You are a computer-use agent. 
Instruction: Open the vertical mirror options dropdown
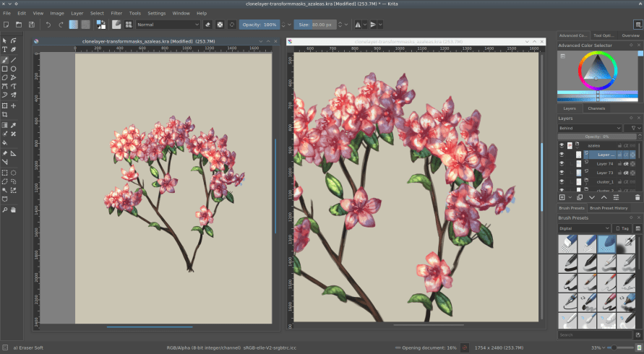click(380, 25)
